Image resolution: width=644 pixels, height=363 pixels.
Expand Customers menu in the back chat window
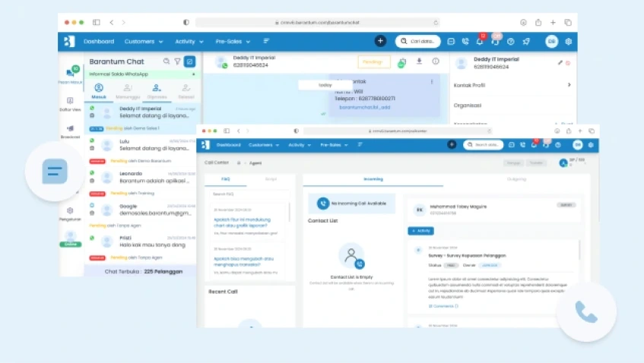pyautogui.click(x=144, y=42)
